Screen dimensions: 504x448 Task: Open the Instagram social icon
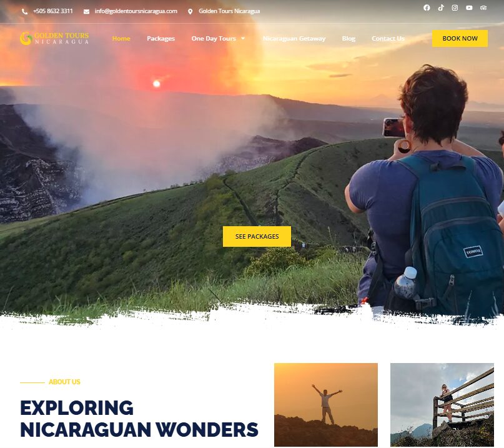tap(455, 7)
